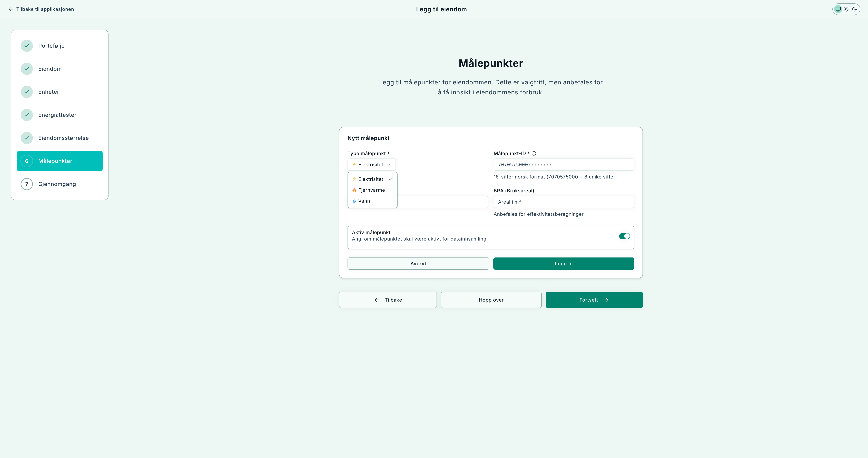The image size is (868, 458).
Task: Click the Portefølje checkmark step icon
Action: point(27,46)
